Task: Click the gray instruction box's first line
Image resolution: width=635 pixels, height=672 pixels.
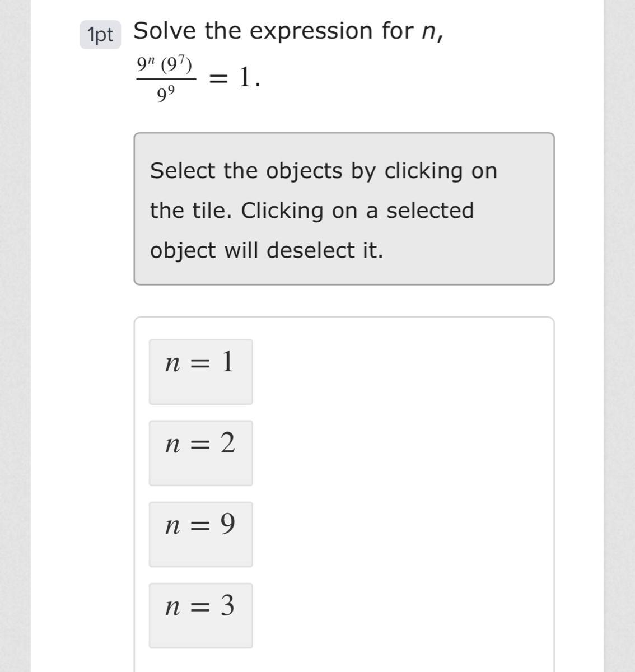Action: click(x=323, y=171)
